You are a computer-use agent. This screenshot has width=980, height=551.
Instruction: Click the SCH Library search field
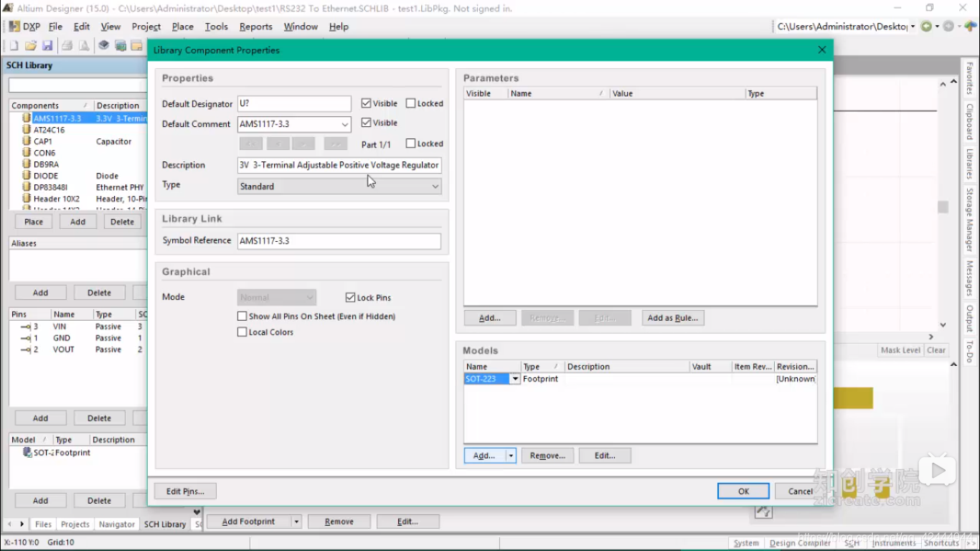tap(77, 85)
